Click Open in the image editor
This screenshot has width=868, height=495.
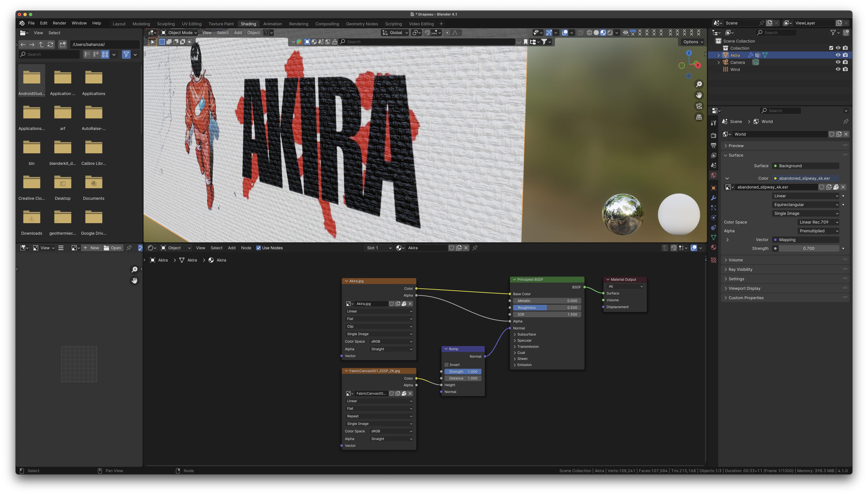113,248
